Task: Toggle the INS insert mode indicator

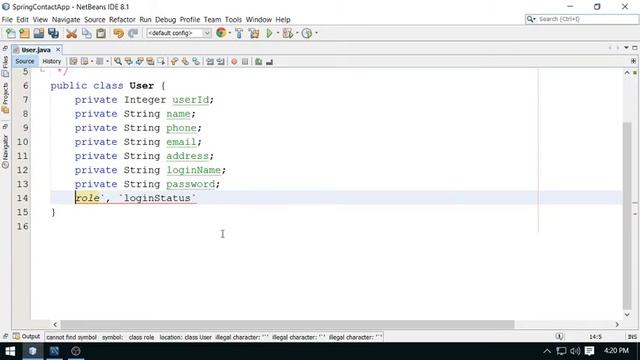Action: (x=632, y=337)
